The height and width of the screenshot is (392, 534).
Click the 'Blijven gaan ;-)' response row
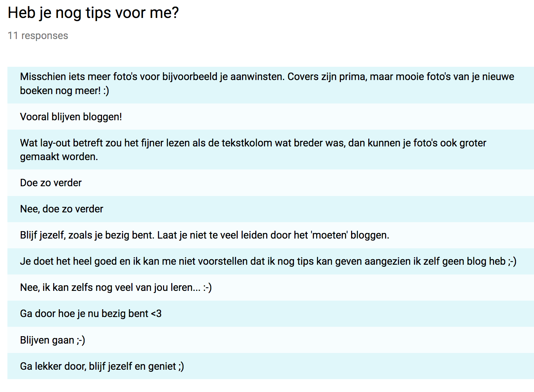pos(271,340)
